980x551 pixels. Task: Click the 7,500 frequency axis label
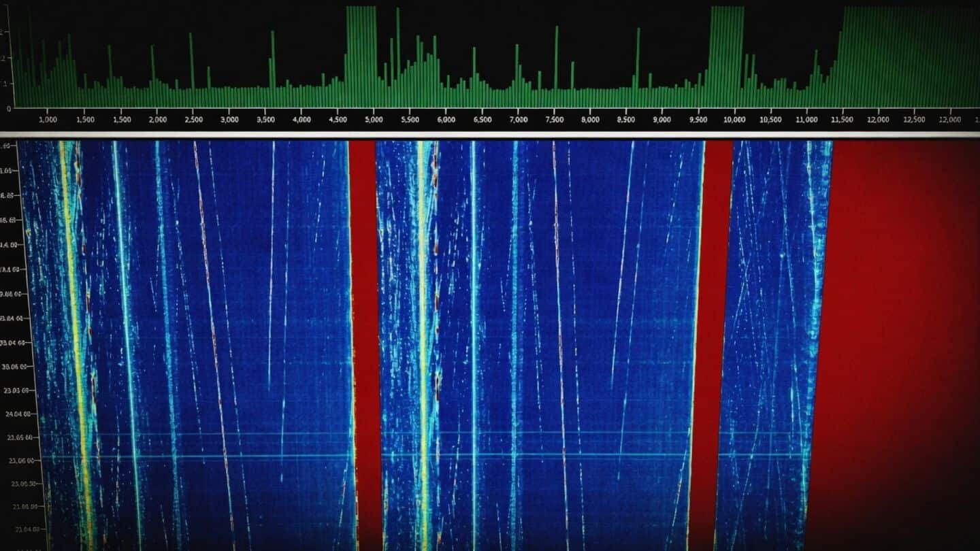point(554,120)
